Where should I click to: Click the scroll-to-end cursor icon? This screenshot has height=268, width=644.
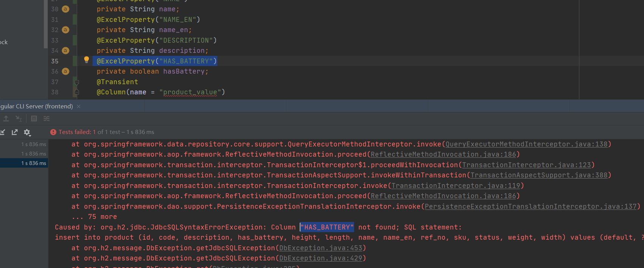click(x=19, y=119)
